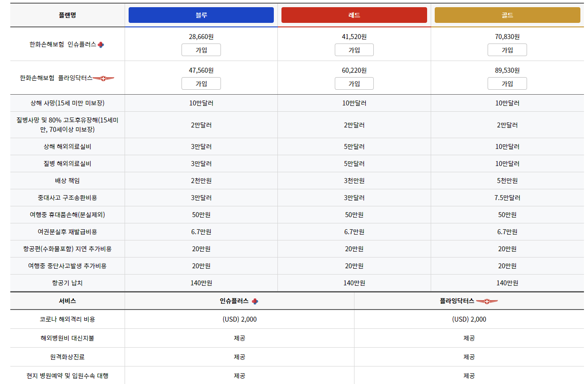Click the winged icon in 플라잉닥터스 service header
The height and width of the screenshot is (384, 588).
(487, 301)
